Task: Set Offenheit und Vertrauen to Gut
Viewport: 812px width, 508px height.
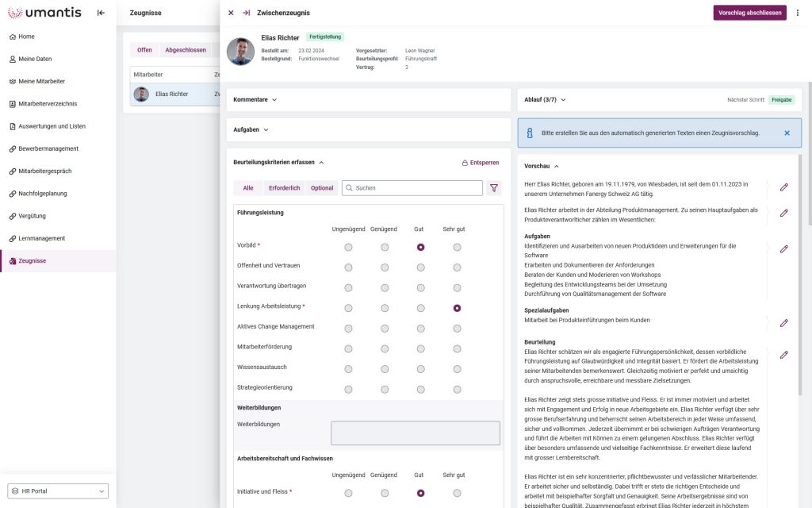Action: pos(420,267)
